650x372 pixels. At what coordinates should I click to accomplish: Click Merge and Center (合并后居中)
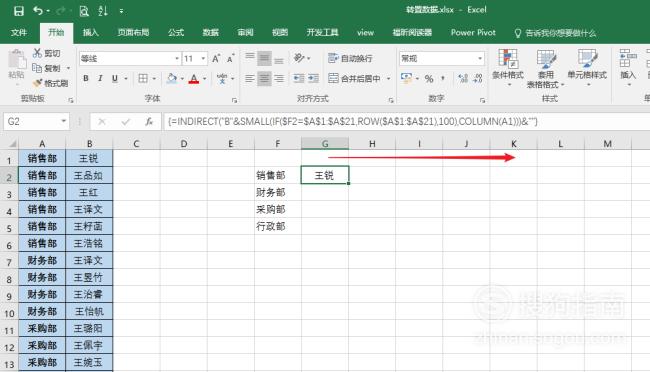click(354, 78)
